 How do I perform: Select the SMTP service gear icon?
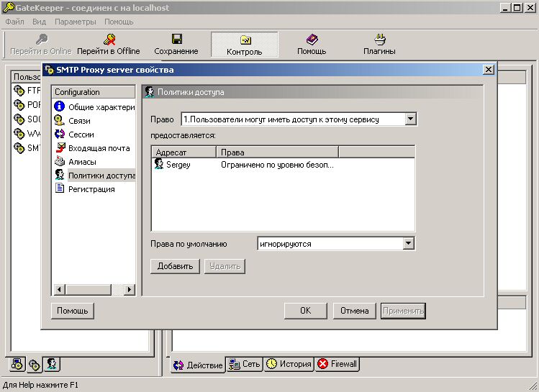click(19, 147)
